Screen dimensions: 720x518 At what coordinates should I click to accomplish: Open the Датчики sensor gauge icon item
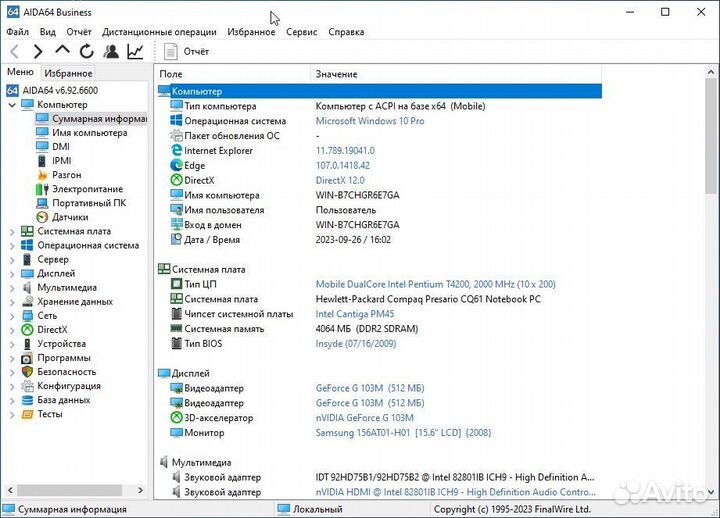click(42, 217)
